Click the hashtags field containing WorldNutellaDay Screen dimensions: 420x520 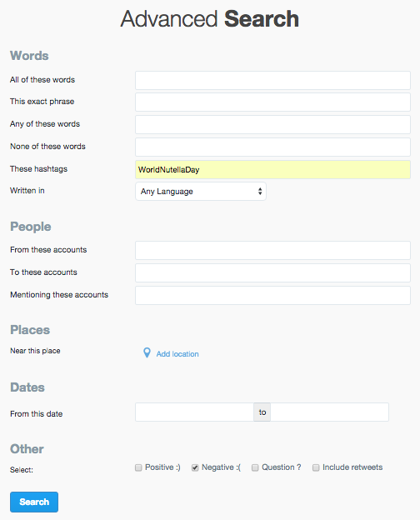click(x=272, y=170)
